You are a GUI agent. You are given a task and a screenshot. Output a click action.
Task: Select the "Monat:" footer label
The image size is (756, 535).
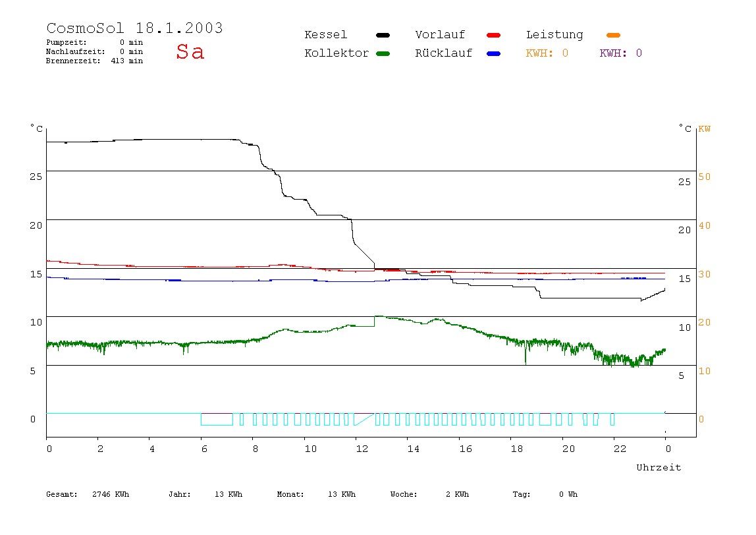(290, 494)
